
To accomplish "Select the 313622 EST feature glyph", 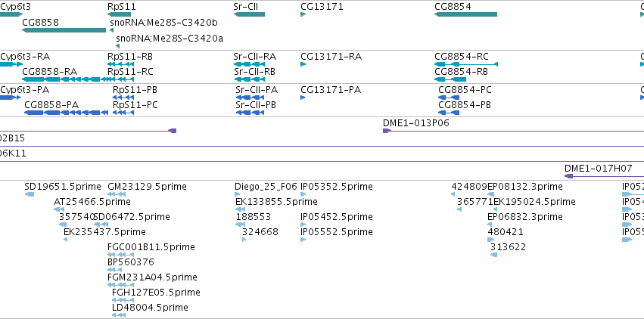I will tap(493, 255).
